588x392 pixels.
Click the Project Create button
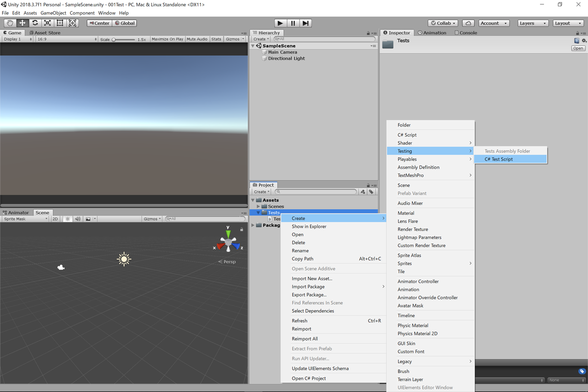[261, 192]
